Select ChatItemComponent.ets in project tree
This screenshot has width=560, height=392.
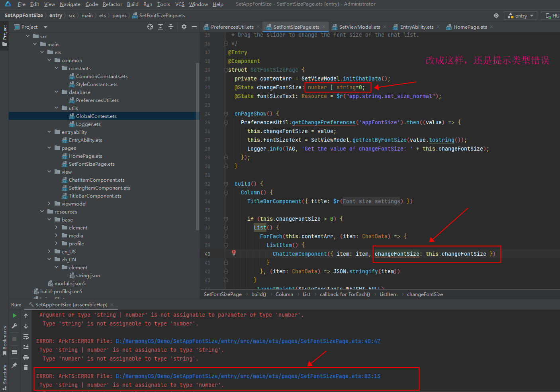[96, 180]
